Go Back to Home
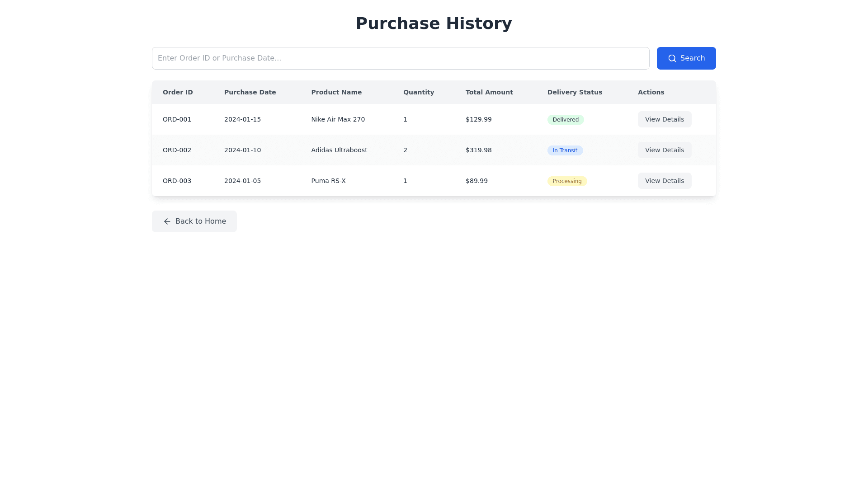Viewport: 868px width, 488px height. pyautogui.click(x=194, y=221)
